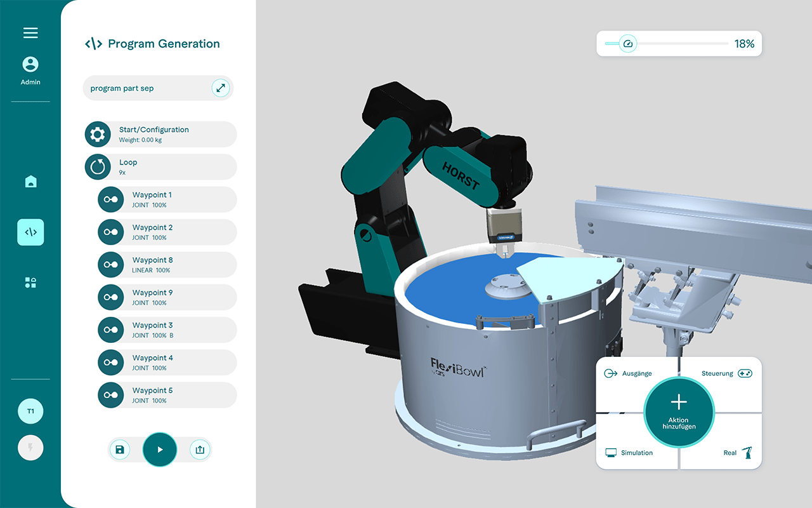The height and width of the screenshot is (508, 812).
Task: Click the lightning power button
Action: 30,448
